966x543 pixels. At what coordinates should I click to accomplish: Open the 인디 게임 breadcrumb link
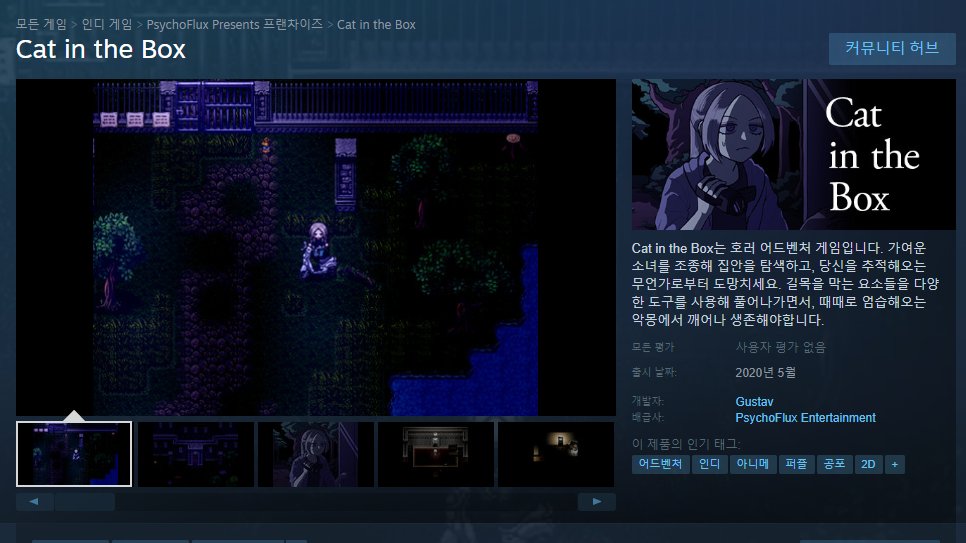coord(107,25)
